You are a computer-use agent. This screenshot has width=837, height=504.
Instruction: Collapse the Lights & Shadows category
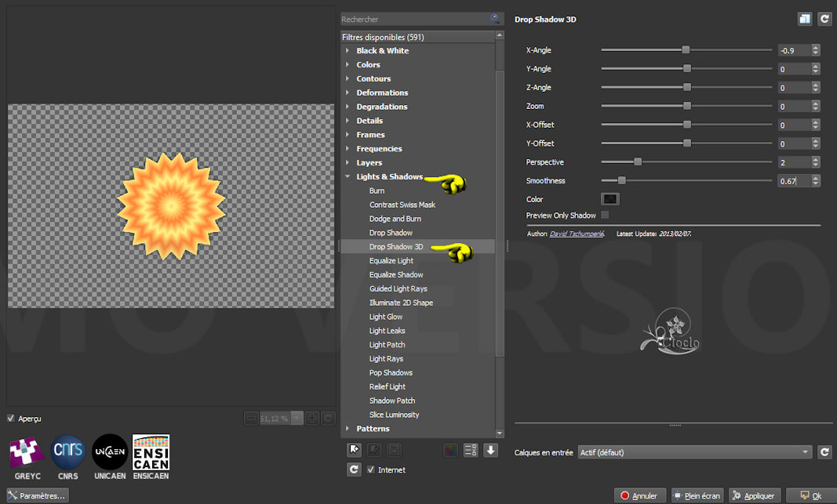[x=348, y=177]
